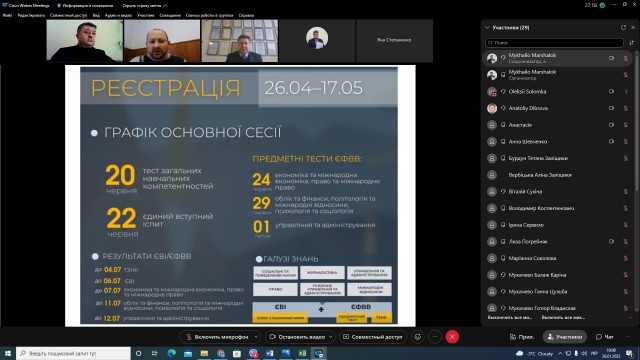Open the Совещание menu
This screenshot has height=360, width=640.
170,16
